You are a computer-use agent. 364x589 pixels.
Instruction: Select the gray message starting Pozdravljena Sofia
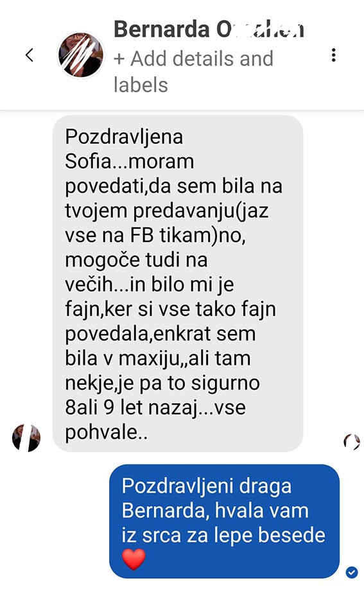[177, 283]
